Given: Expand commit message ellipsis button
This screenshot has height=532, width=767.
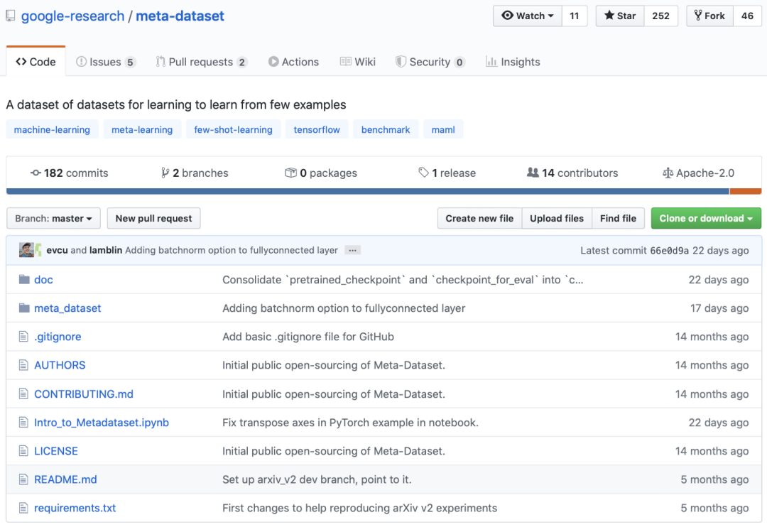Looking at the screenshot, I should [x=352, y=250].
